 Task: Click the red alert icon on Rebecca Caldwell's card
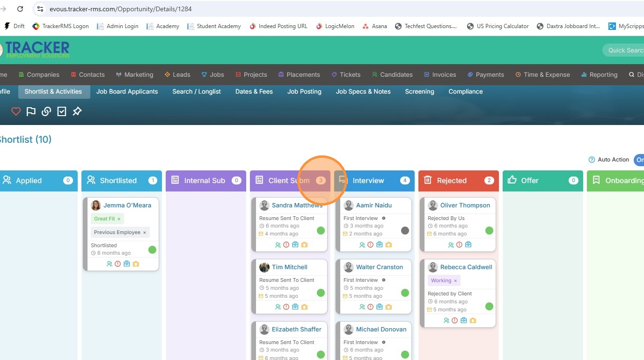pos(455,321)
